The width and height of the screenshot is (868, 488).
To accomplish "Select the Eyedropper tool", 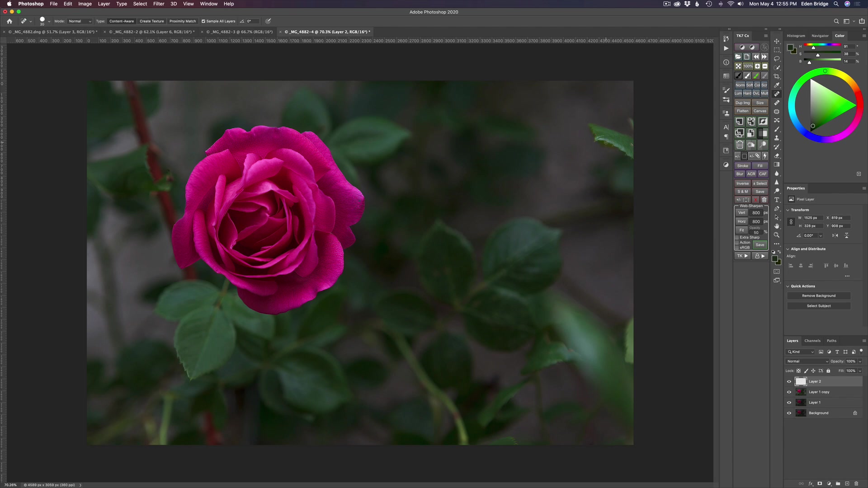I will pos(777,85).
